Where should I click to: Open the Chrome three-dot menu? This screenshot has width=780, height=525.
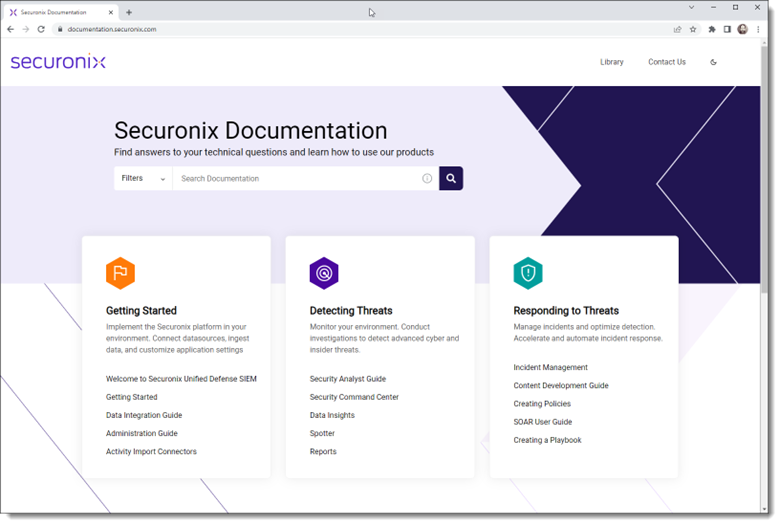click(759, 29)
